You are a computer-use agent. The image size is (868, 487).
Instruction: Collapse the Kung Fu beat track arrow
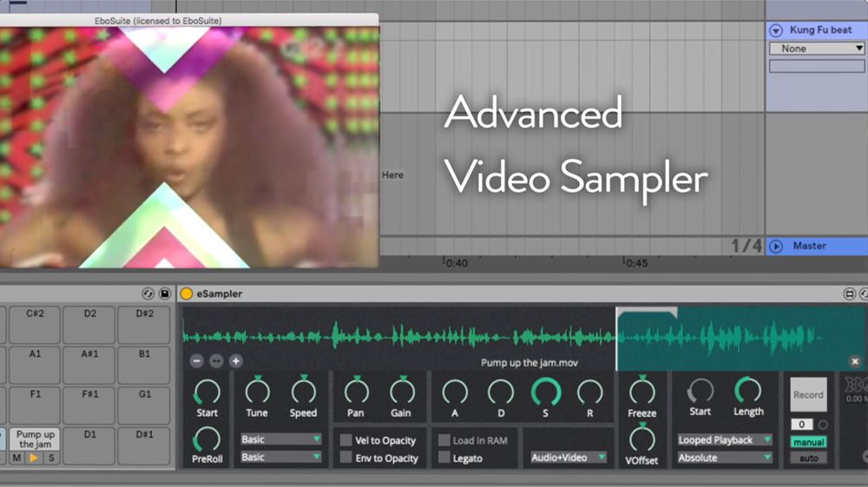[x=775, y=30]
